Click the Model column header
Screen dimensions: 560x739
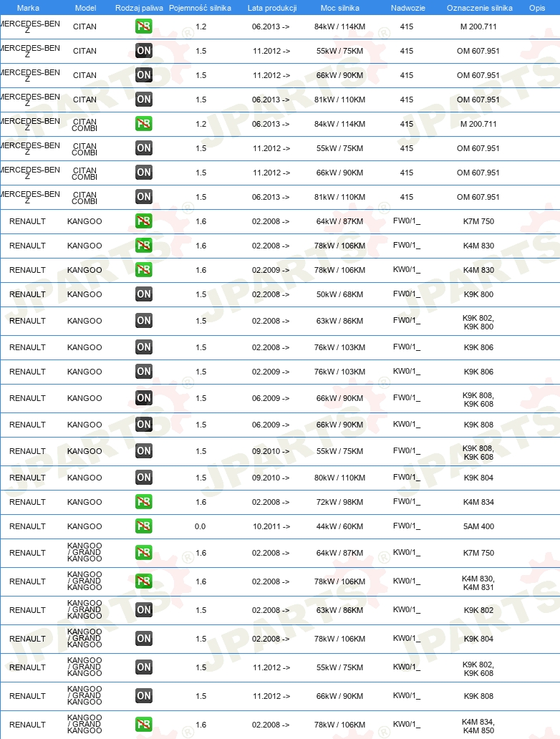coord(85,8)
